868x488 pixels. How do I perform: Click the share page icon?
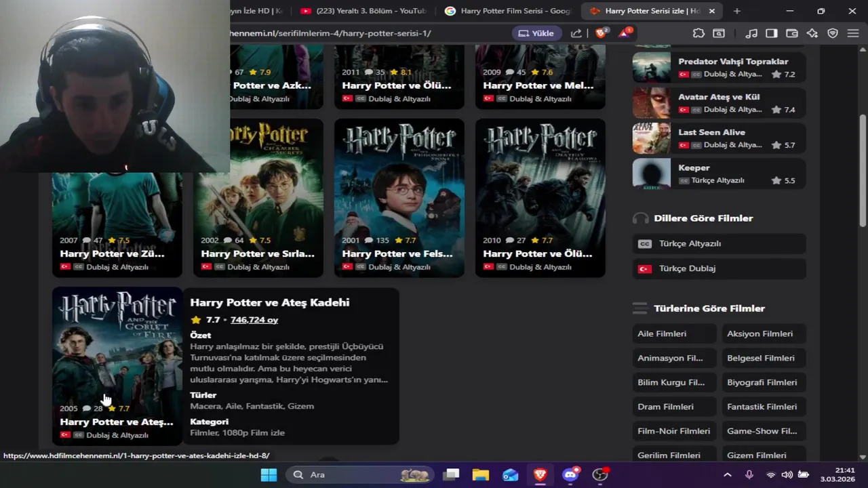[576, 33]
